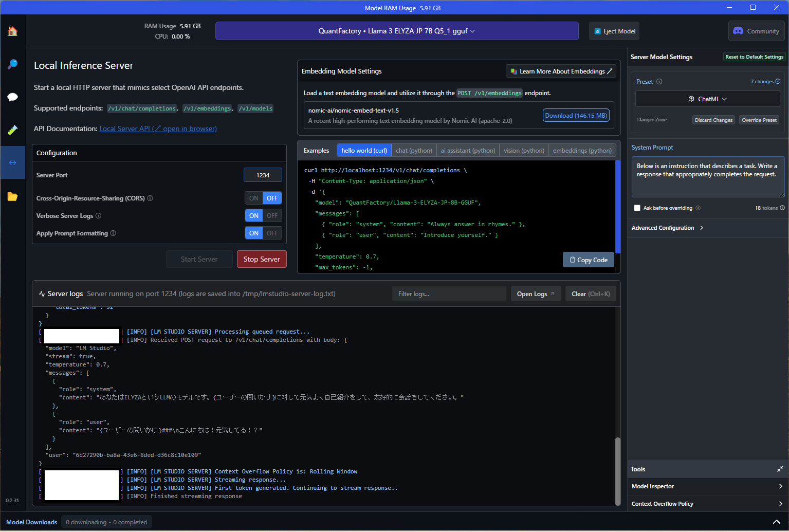
Task: Click the Copy Code button
Action: point(589,260)
